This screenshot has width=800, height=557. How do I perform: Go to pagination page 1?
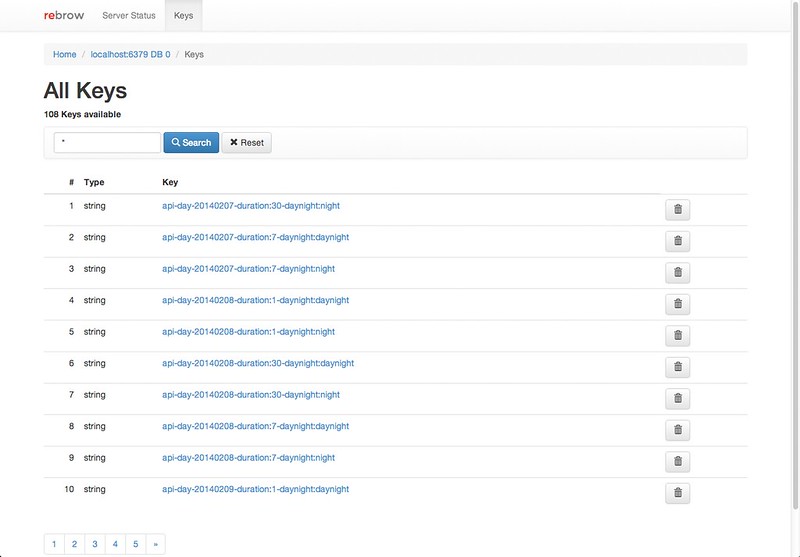(x=54, y=544)
